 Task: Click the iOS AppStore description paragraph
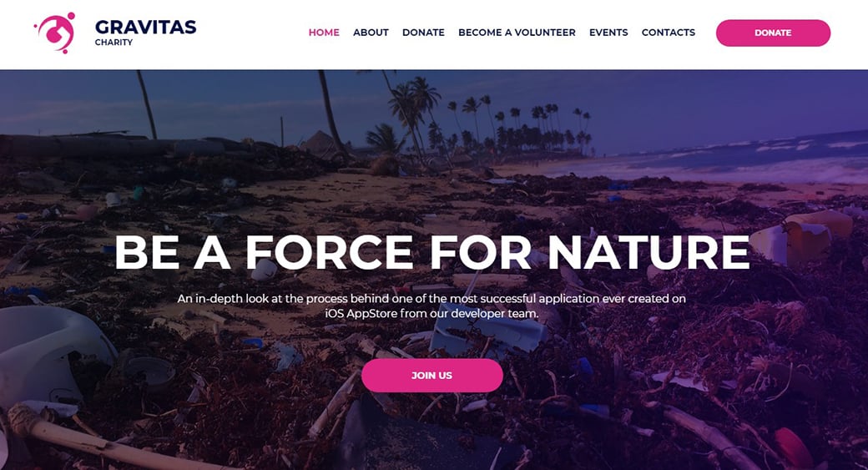[x=431, y=306]
